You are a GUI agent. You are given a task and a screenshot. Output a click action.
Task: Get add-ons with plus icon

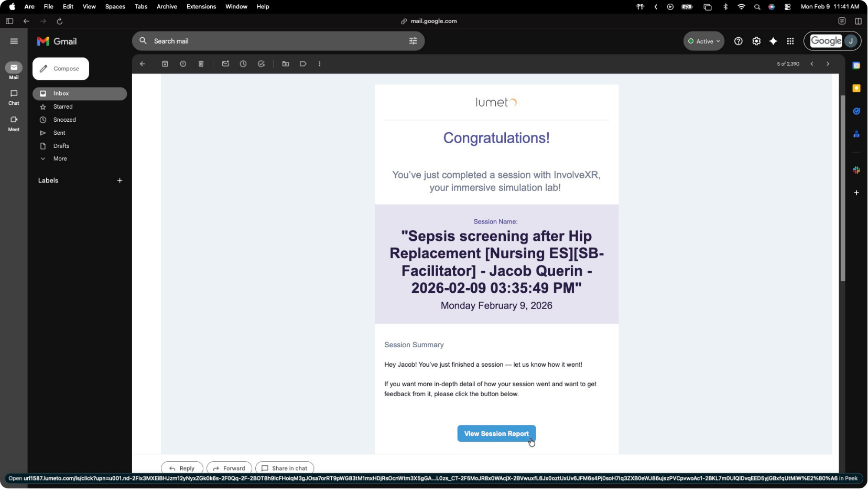[856, 193]
